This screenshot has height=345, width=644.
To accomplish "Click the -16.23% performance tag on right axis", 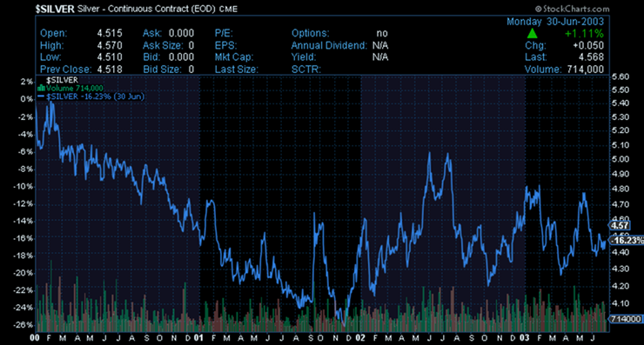I will 627,241.
